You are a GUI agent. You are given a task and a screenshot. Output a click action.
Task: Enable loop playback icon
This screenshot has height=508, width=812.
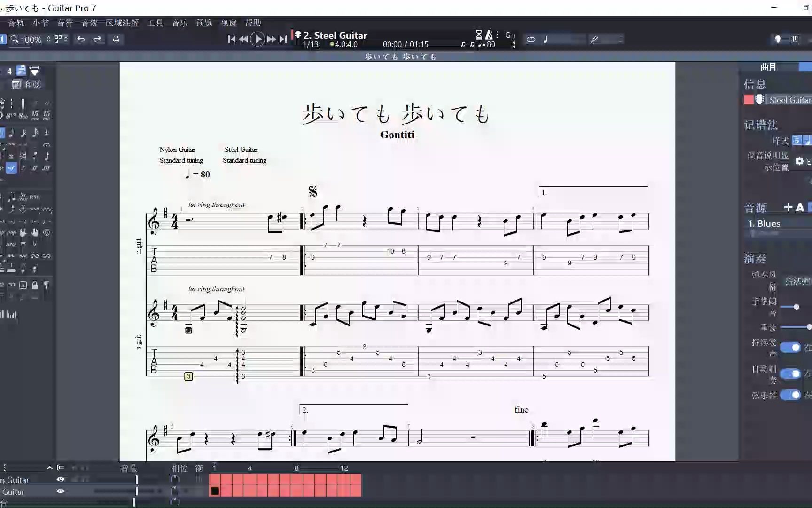tap(531, 39)
